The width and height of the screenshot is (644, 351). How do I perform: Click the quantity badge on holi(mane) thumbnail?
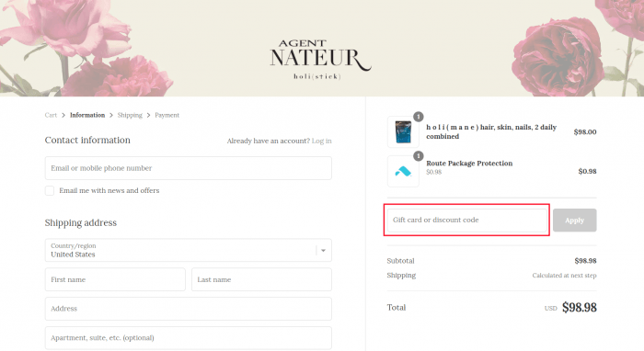418,117
